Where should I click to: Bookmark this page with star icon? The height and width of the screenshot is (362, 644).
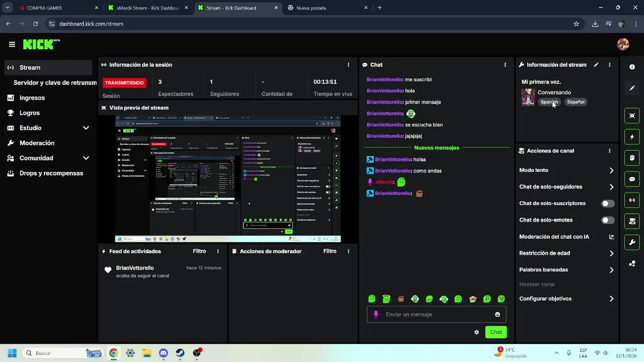(576, 24)
